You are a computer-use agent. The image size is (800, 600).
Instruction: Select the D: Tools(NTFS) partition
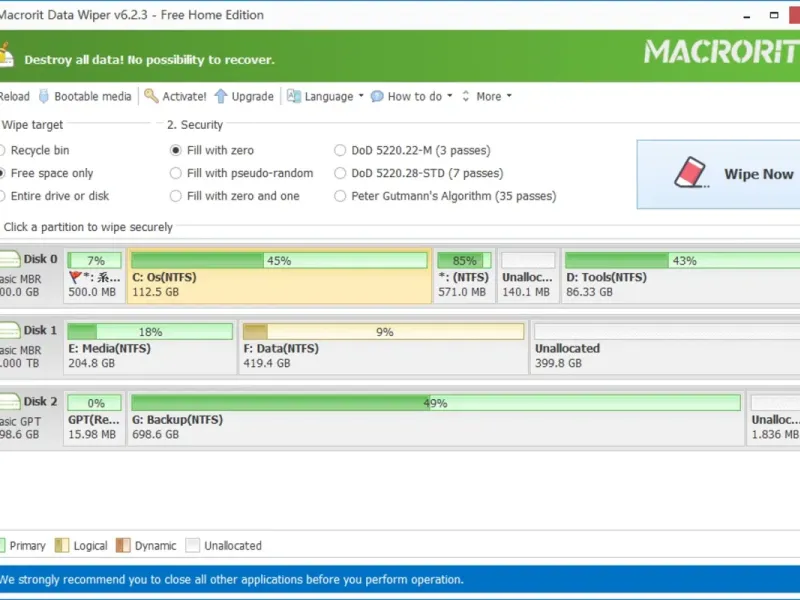tap(681, 276)
